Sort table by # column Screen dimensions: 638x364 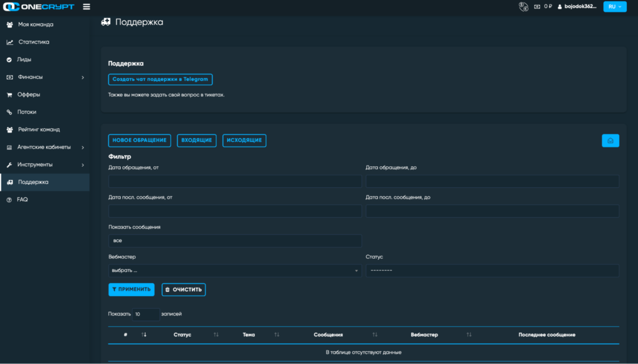click(144, 335)
